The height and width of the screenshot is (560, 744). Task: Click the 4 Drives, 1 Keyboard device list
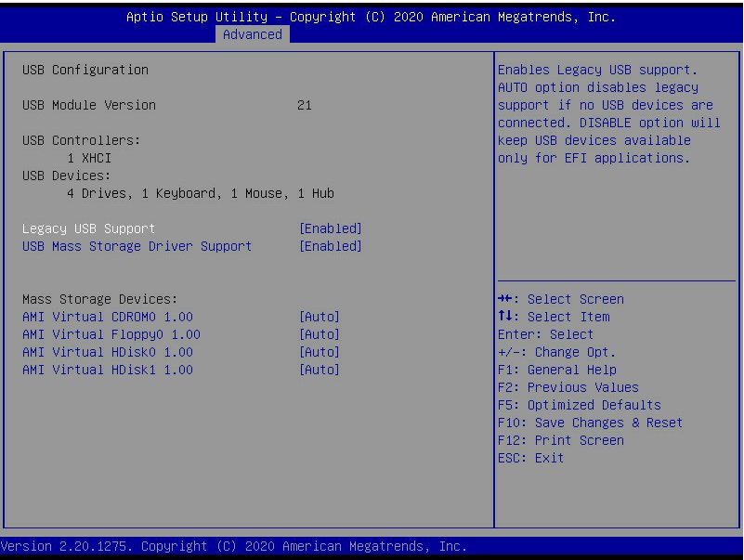201,193
